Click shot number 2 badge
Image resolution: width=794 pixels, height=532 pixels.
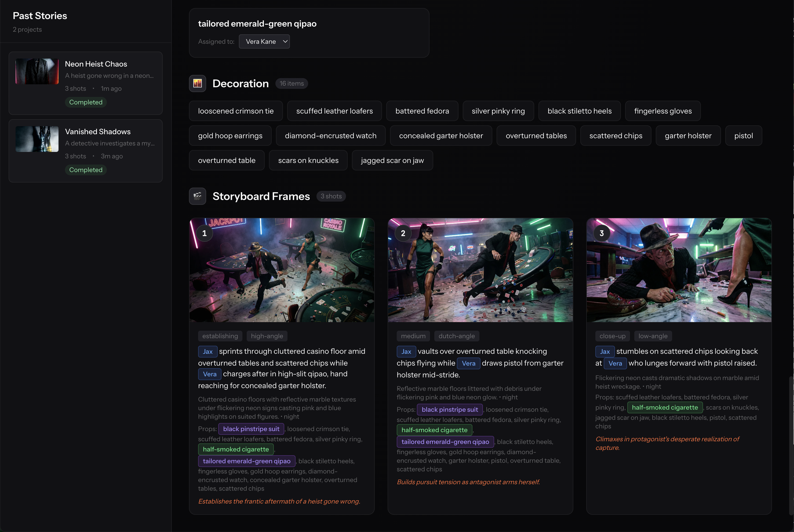[x=403, y=234]
